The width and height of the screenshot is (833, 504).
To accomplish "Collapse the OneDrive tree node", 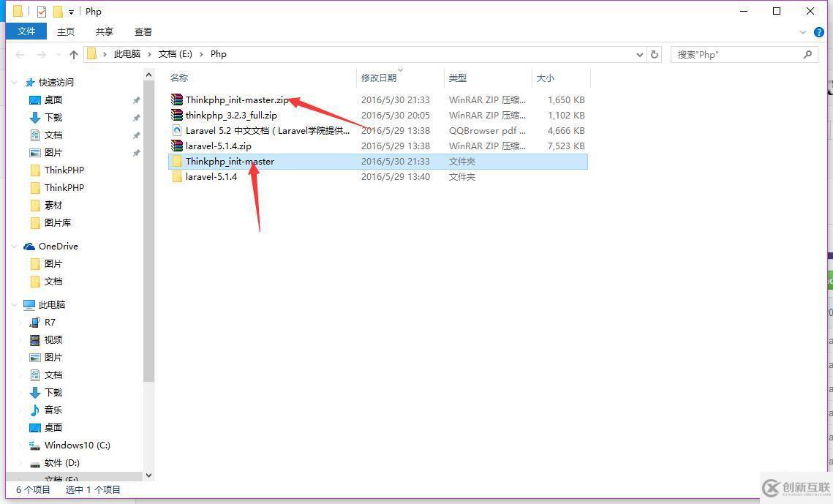I will 15,247.
